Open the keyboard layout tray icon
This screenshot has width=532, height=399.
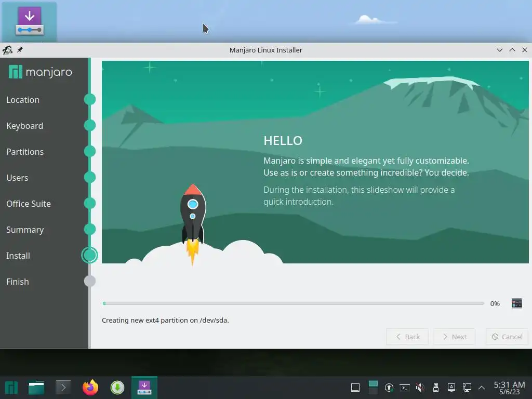click(x=451, y=388)
